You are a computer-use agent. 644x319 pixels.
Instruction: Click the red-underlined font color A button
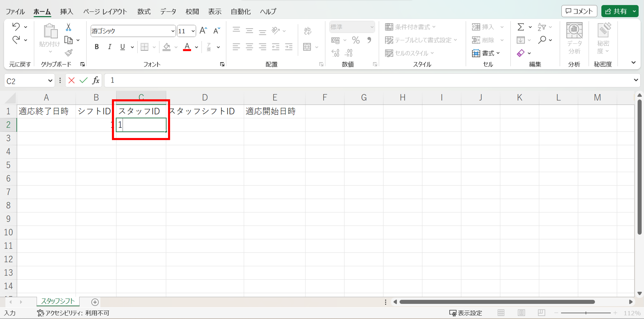[x=187, y=47]
